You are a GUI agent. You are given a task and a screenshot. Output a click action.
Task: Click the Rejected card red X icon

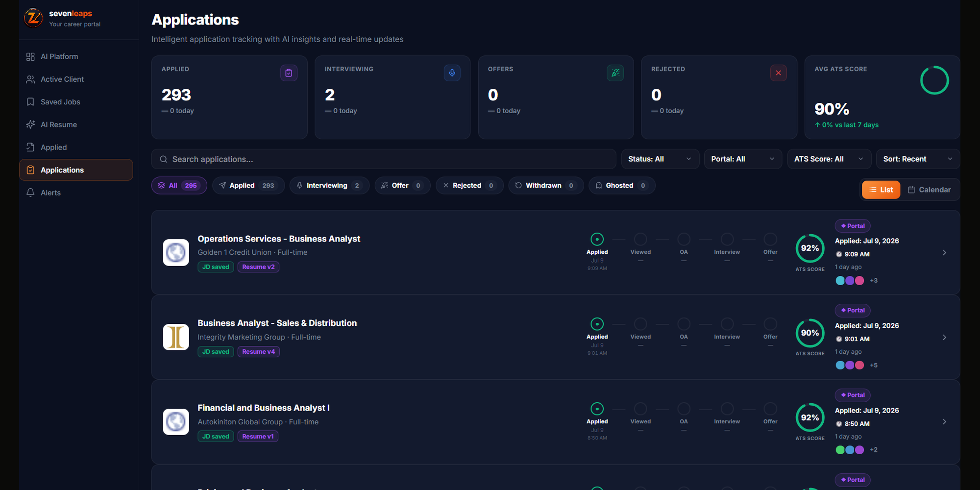pos(778,73)
